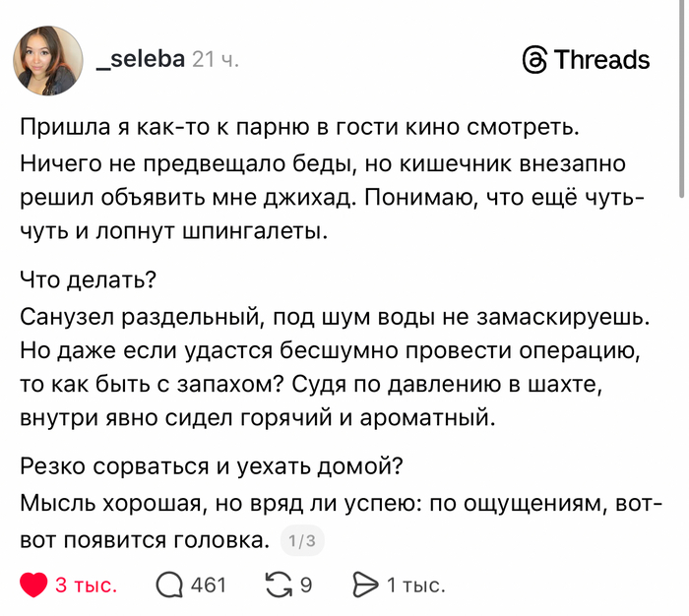Open comments via the speech bubble icon

tap(169, 585)
